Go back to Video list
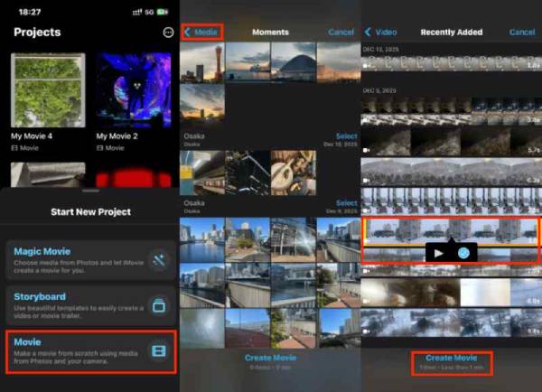 380,33
